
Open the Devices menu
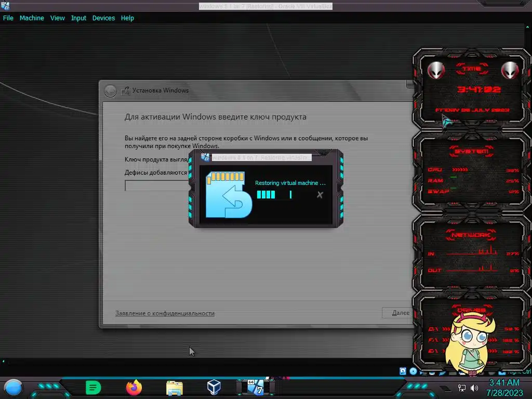click(x=103, y=18)
